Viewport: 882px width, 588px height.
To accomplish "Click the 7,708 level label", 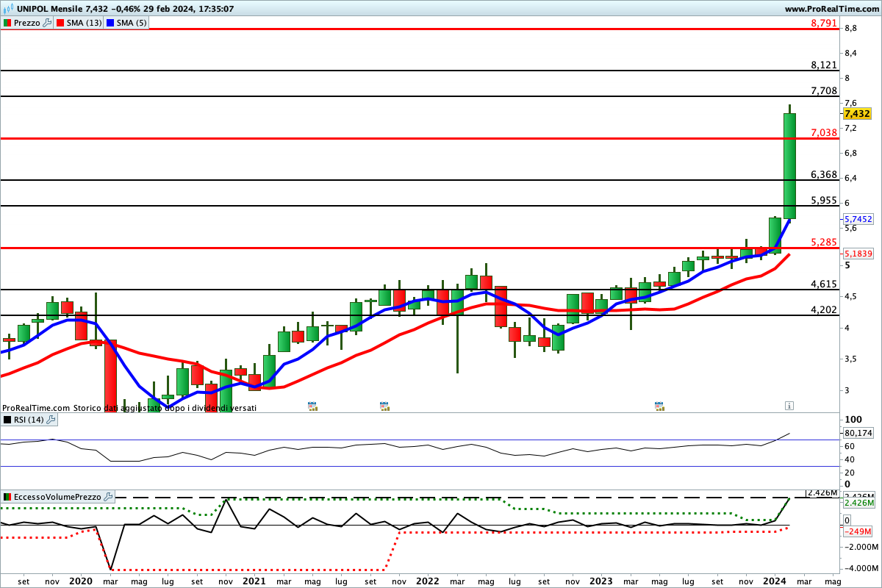I will 824,91.
